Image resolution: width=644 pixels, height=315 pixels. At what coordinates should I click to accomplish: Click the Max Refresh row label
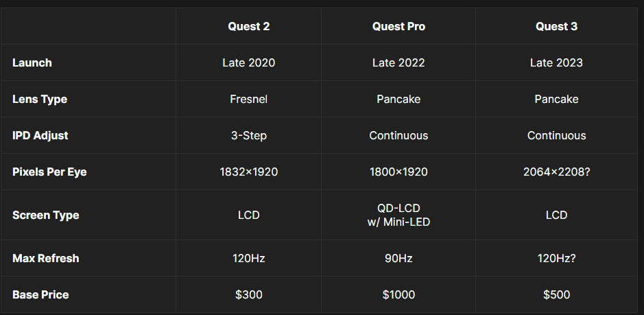click(46, 258)
